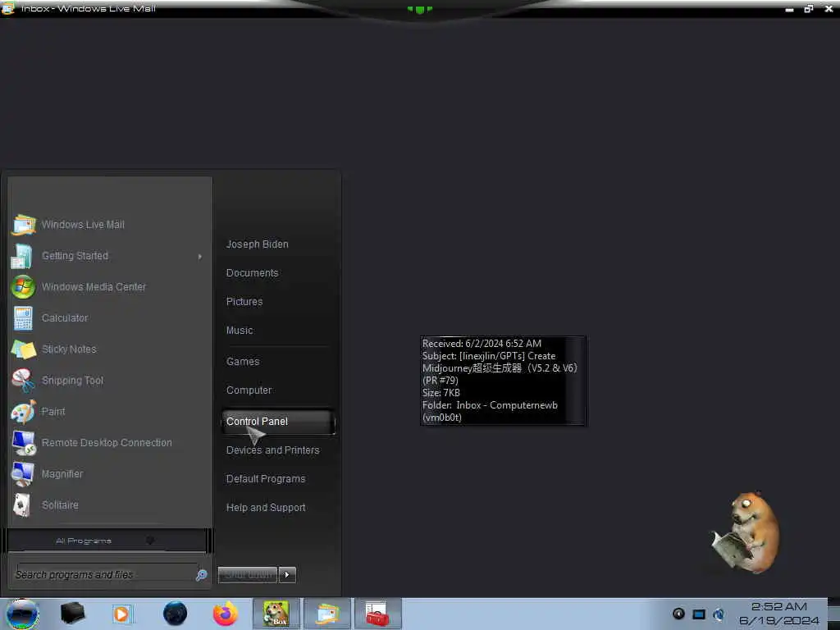Expand the Getting Started submenu arrow
The image size is (840, 630).
[200, 257]
